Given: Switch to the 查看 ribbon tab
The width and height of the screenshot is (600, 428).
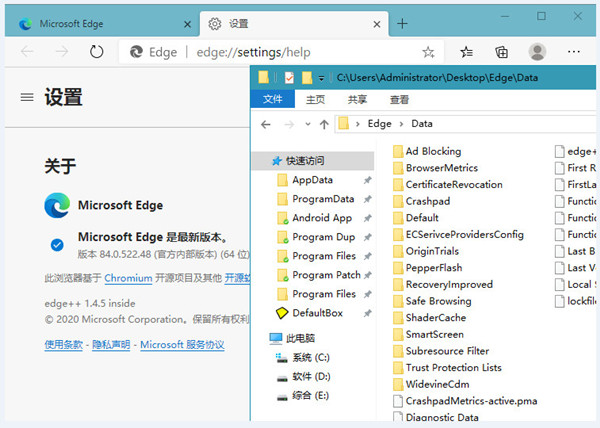Looking at the screenshot, I should 399,99.
